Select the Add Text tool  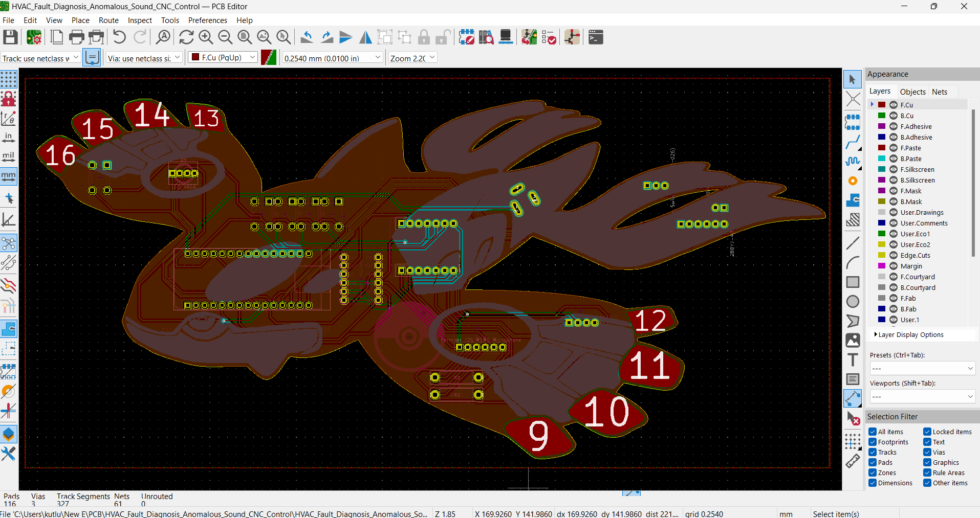pyautogui.click(x=853, y=359)
